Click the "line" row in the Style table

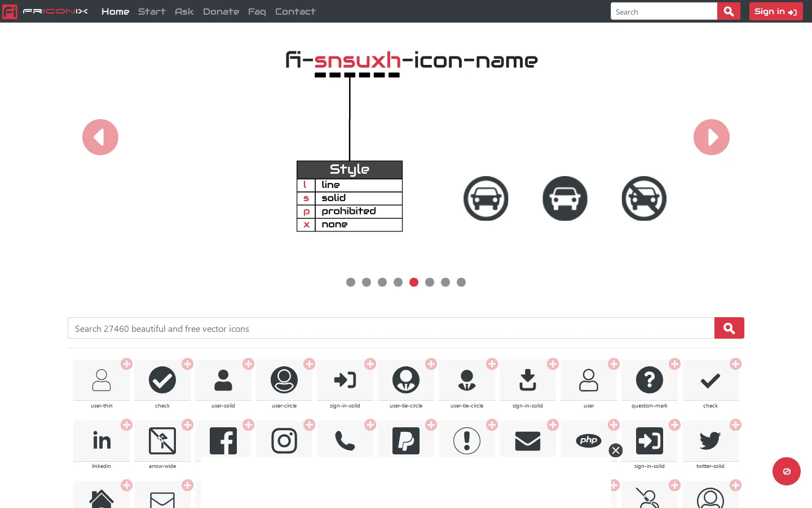(350, 185)
